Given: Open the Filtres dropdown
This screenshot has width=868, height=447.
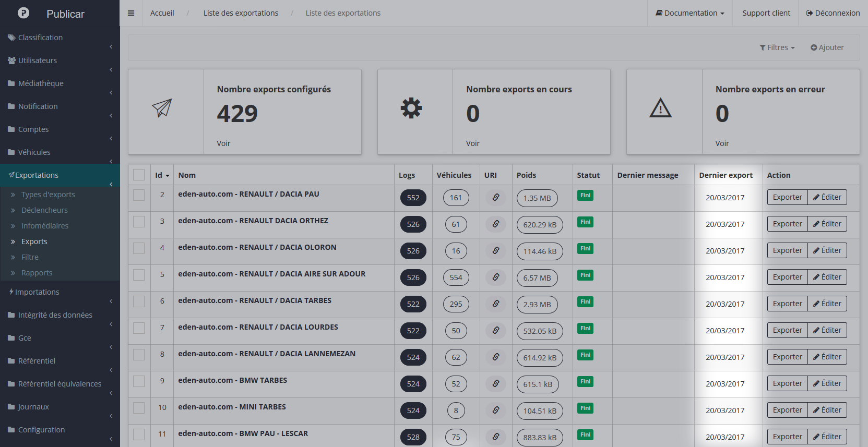Looking at the screenshot, I should pos(777,47).
